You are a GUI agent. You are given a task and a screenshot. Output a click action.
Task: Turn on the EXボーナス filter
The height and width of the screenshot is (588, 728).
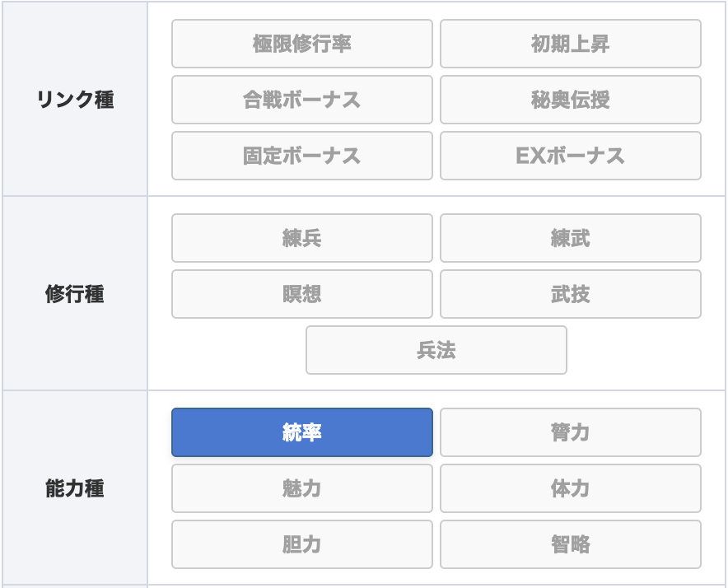coord(571,156)
